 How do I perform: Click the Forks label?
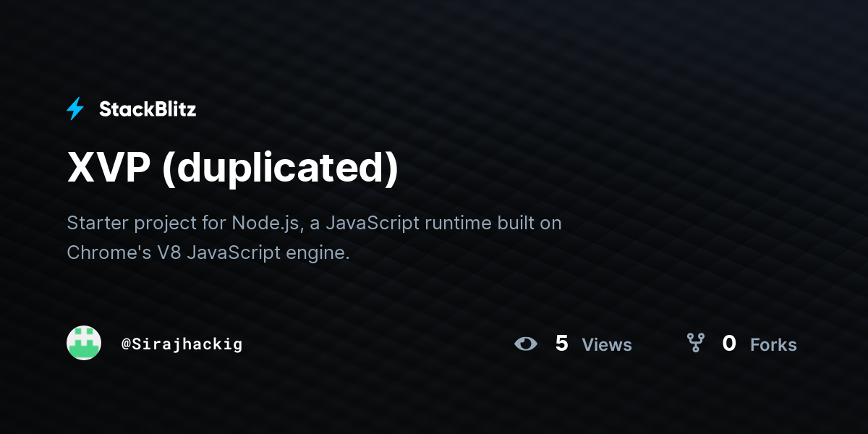773,345
